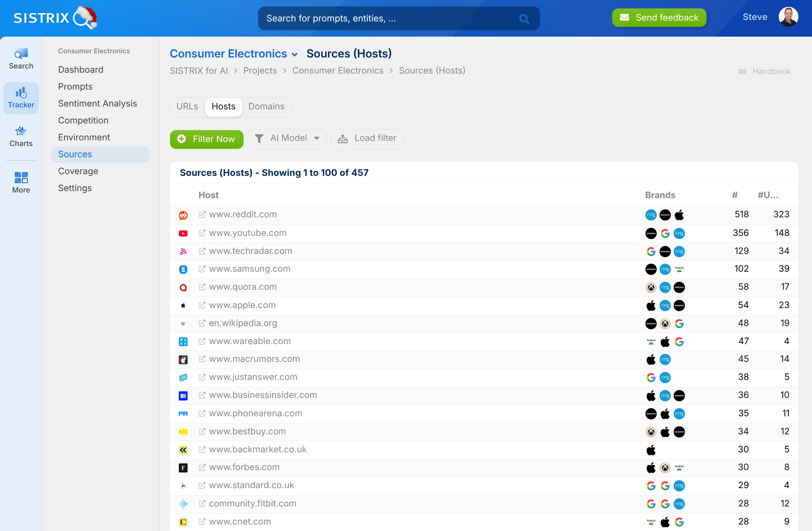
Task: Click the SISTRIX logo
Action: tap(55, 18)
